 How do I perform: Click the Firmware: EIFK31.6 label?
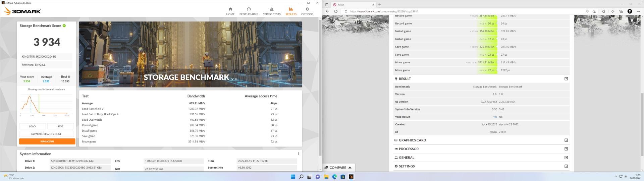[47, 65]
